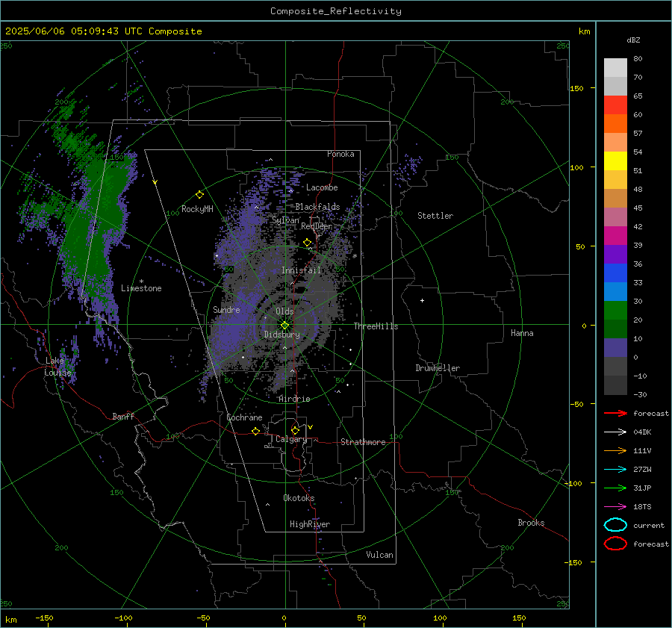Click the Airdrie label
672x628 pixels.
[294, 399]
